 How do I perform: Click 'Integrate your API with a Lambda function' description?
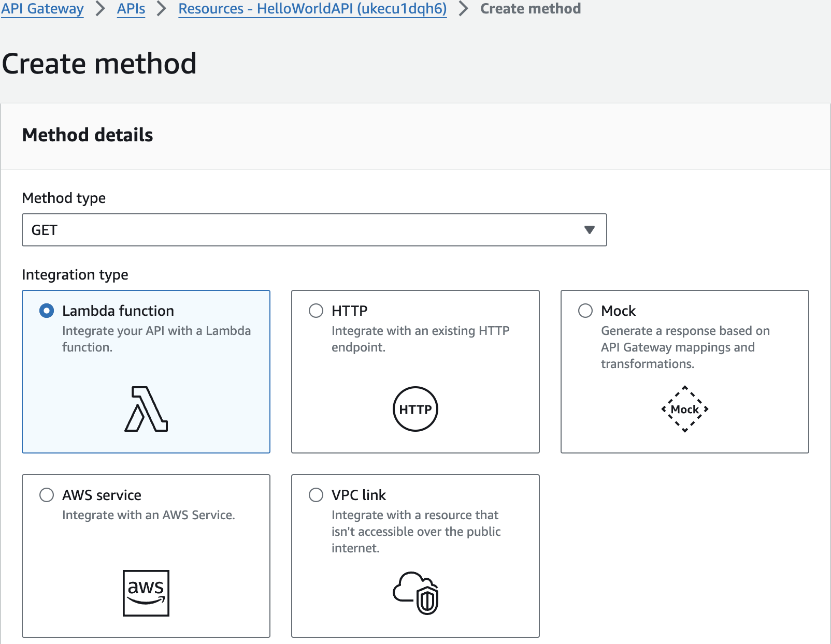156,339
